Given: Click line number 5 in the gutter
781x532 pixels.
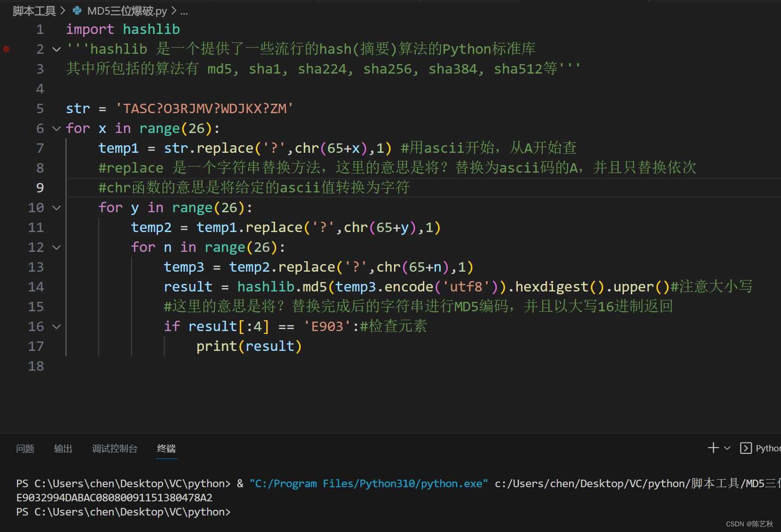Looking at the screenshot, I should tap(40, 108).
